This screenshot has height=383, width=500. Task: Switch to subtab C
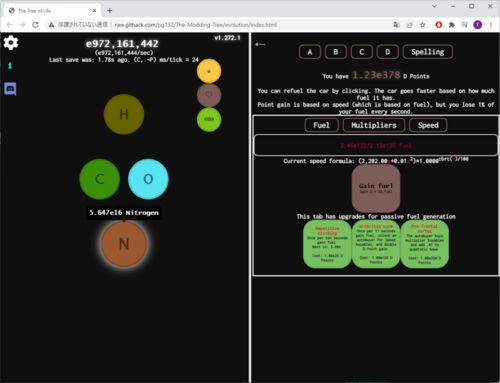pos(362,52)
